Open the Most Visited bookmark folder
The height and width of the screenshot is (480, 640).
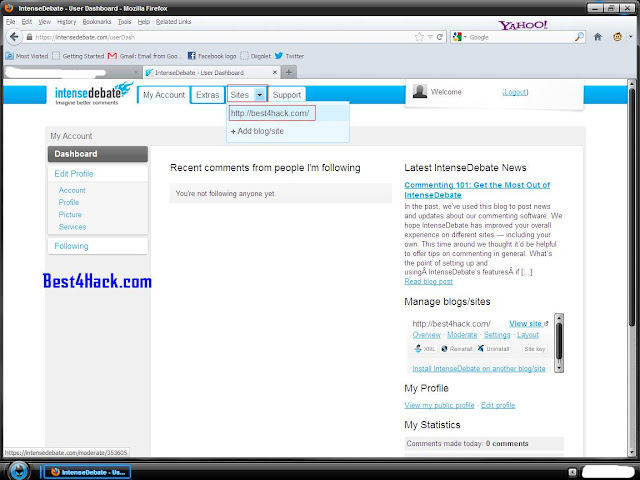point(27,56)
